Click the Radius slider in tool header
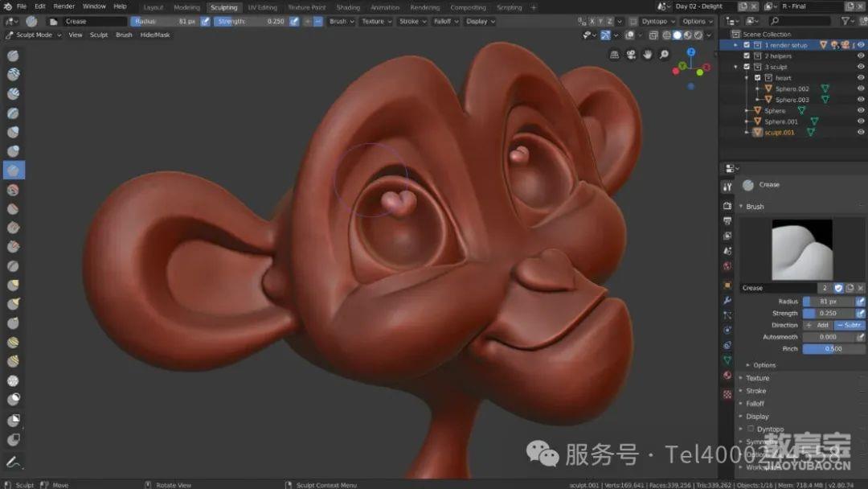868x489 pixels. coord(165,22)
